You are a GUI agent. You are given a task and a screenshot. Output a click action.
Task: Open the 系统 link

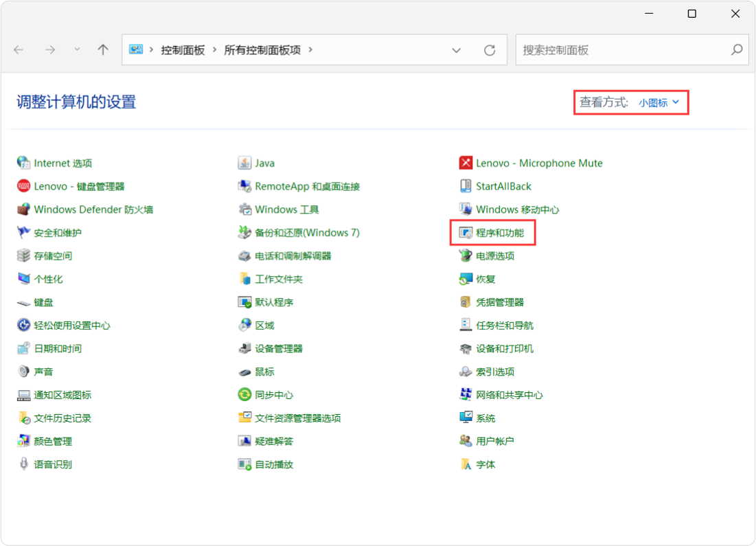485,418
